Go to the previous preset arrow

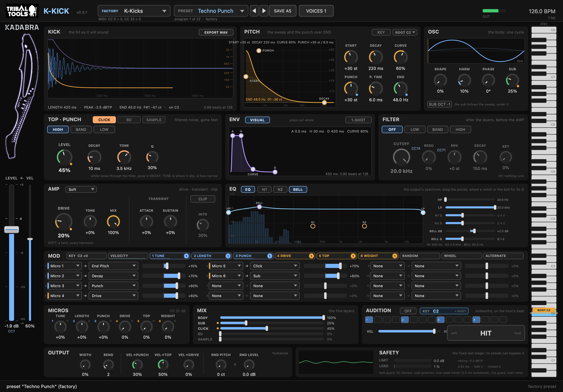tap(254, 11)
